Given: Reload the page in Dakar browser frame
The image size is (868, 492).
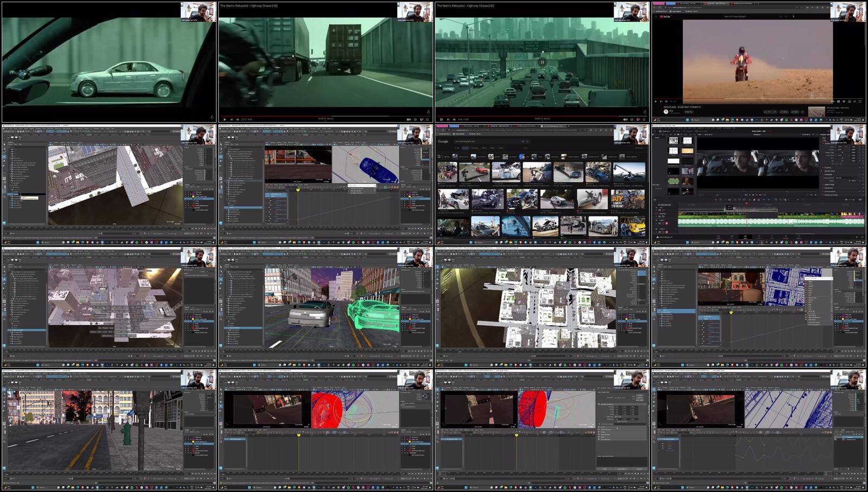Looking at the screenshot, I should 659,8.
